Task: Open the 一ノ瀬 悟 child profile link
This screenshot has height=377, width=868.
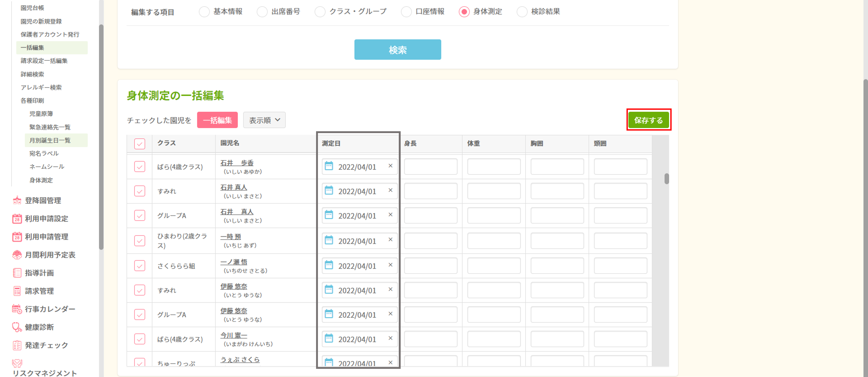Action: coord(234,262)
